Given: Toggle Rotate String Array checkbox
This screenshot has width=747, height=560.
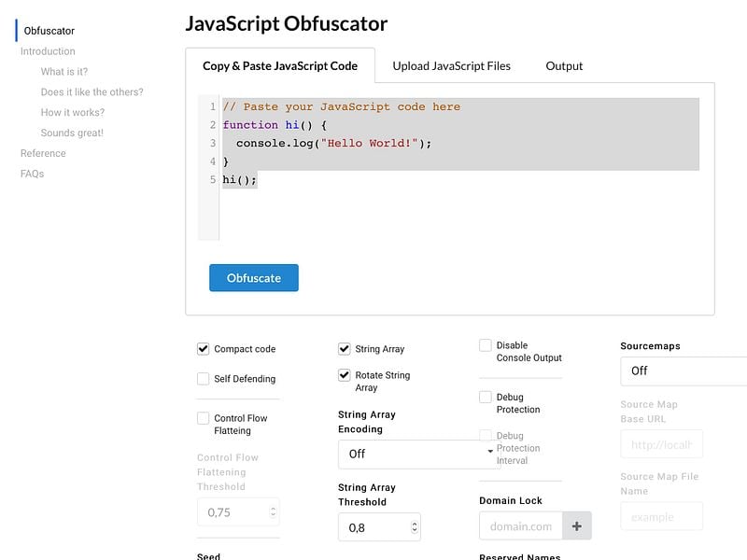Looking at the screenshot, I should click(x=345, y=375).
